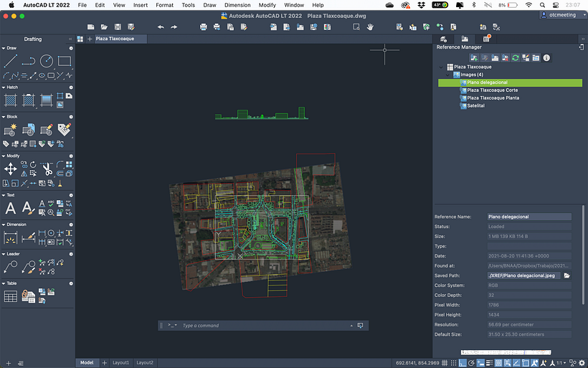The height and width of the screenshot is (368, 588).
Task: Select the Ellipse tool in Draw panel
Action: click(42, 75)
